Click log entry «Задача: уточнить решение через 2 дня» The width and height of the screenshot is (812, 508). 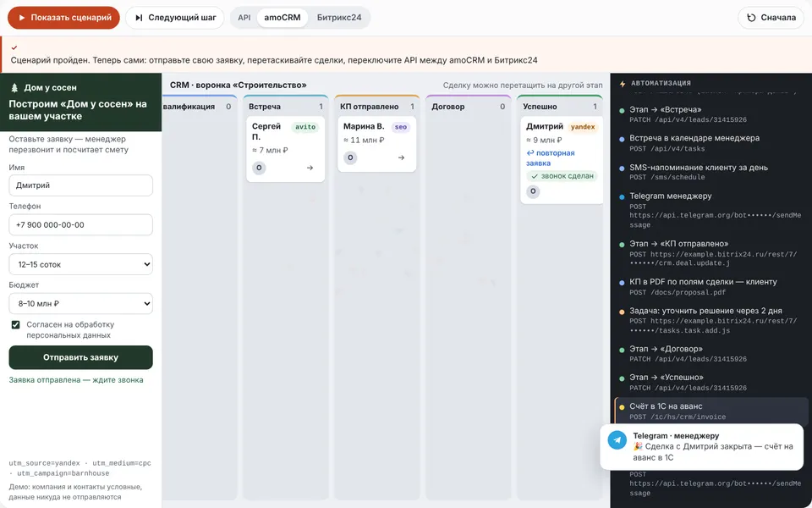710,320
